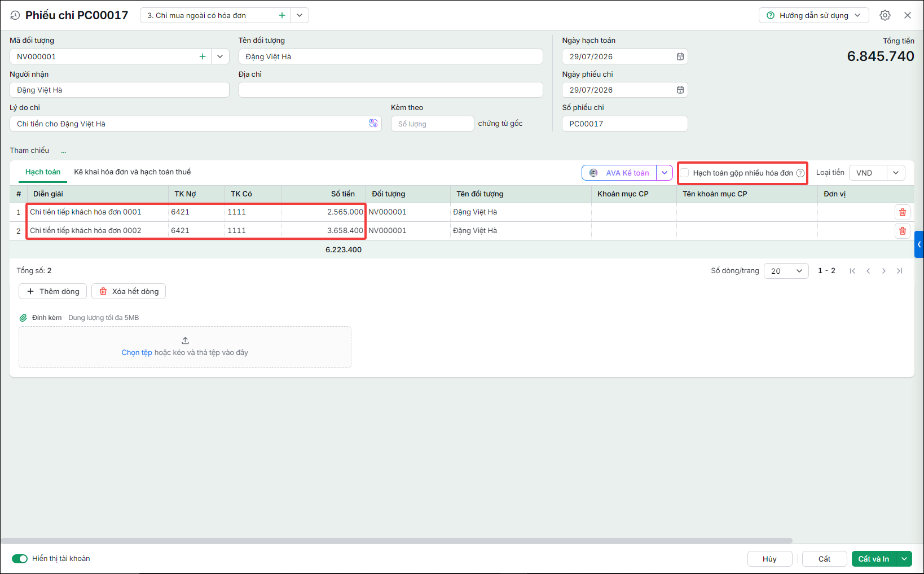924x574 pixels.
Task: Open calendar for Ngày phiếu chi
Action: coord(680,90)
